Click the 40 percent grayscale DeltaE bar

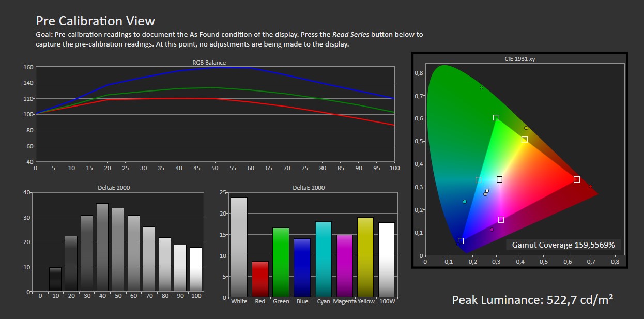pos(102,247)
